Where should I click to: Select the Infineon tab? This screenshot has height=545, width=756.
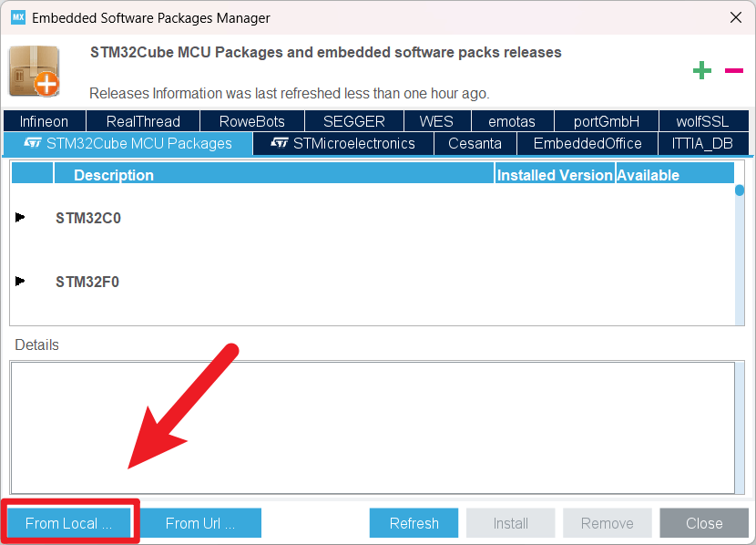pos(44,121)
